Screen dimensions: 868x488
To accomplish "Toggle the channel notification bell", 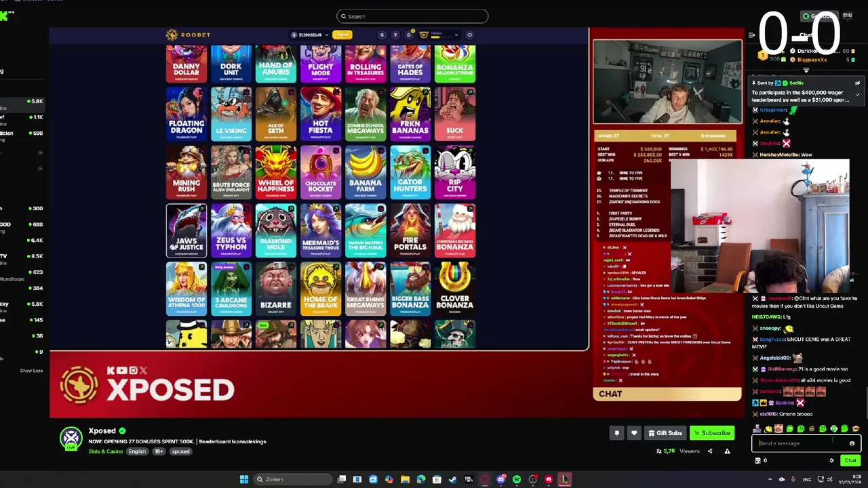I will (616, 433).
